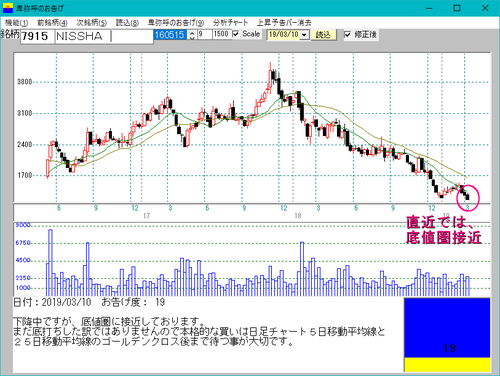This screenshot has height=376, width=500.
Task: Click the 2400 price axis label
Action: [x=25, y=144]
